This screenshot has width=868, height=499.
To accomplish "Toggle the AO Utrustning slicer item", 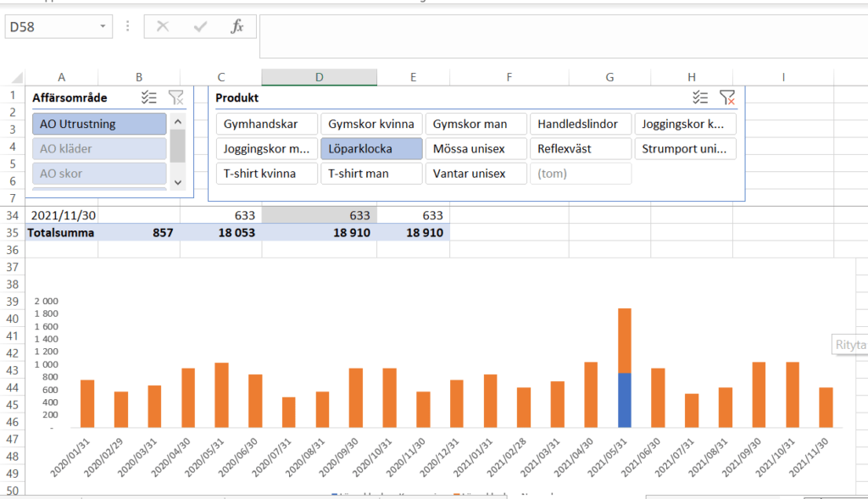I will pyautogui.click(x=99, y=125).
